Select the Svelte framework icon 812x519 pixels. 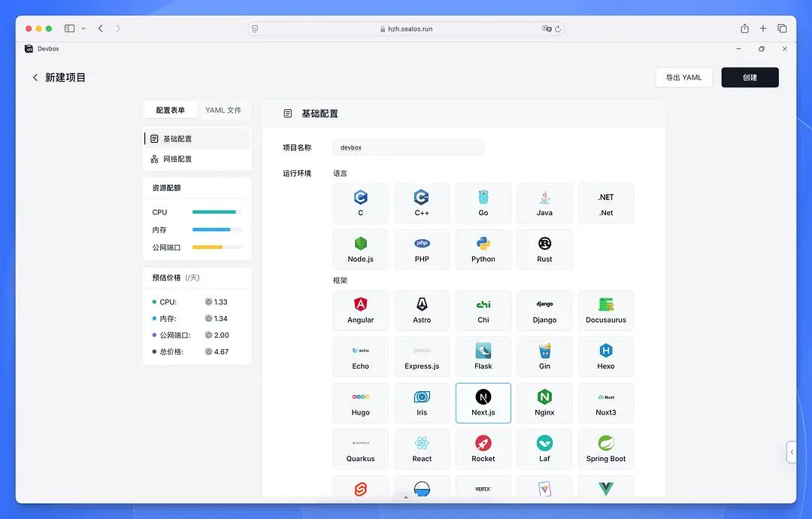pyautogui.click(x=360, y=488)
